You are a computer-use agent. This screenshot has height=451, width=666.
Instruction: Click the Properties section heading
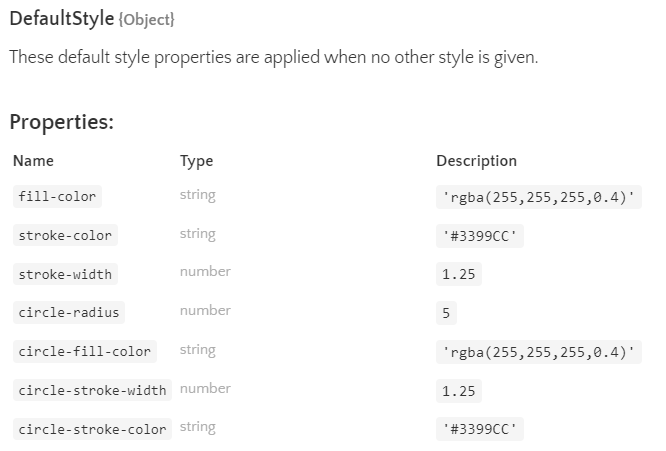coord(61,123)
